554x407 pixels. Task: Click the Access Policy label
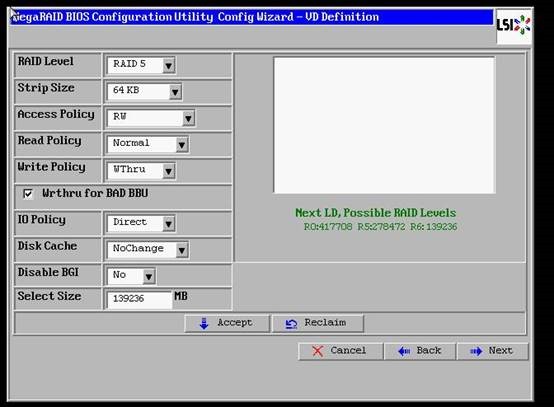[56, 114]
